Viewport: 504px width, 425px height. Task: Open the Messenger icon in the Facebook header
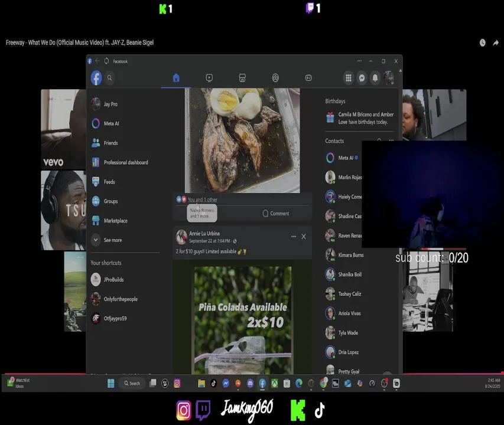point(362,78)
